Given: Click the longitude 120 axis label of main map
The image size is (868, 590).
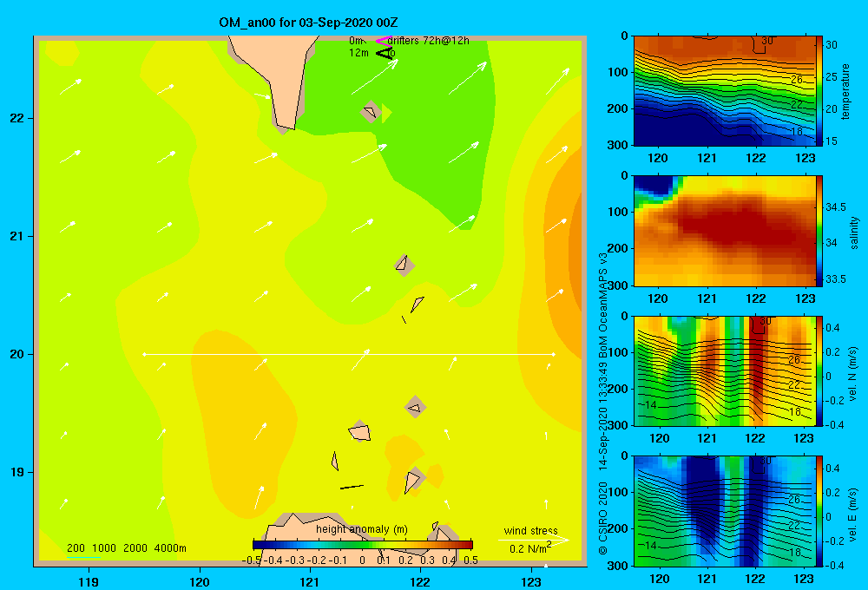Looking at the screenshot, I should tap(200, 581).
